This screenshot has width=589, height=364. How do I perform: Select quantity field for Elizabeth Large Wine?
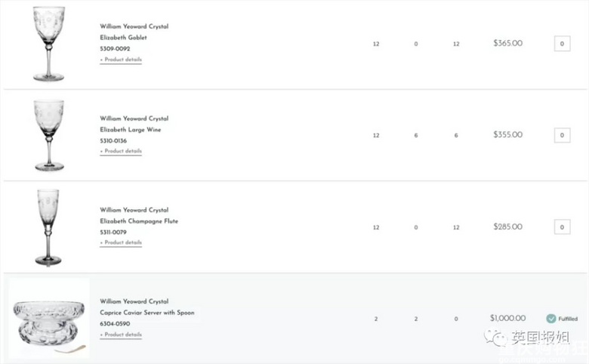pyautogui.click(x=562, y=135)
